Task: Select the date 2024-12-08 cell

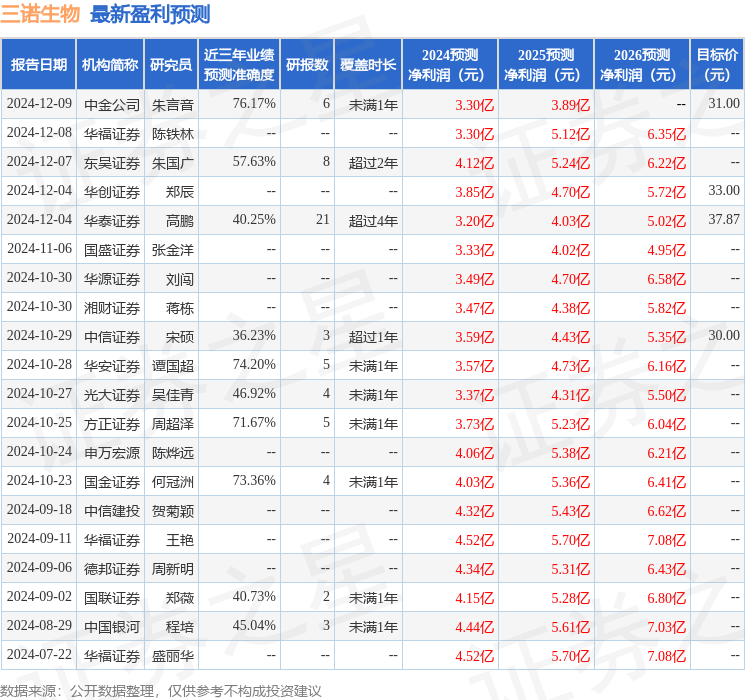Action: click(39, 133)
